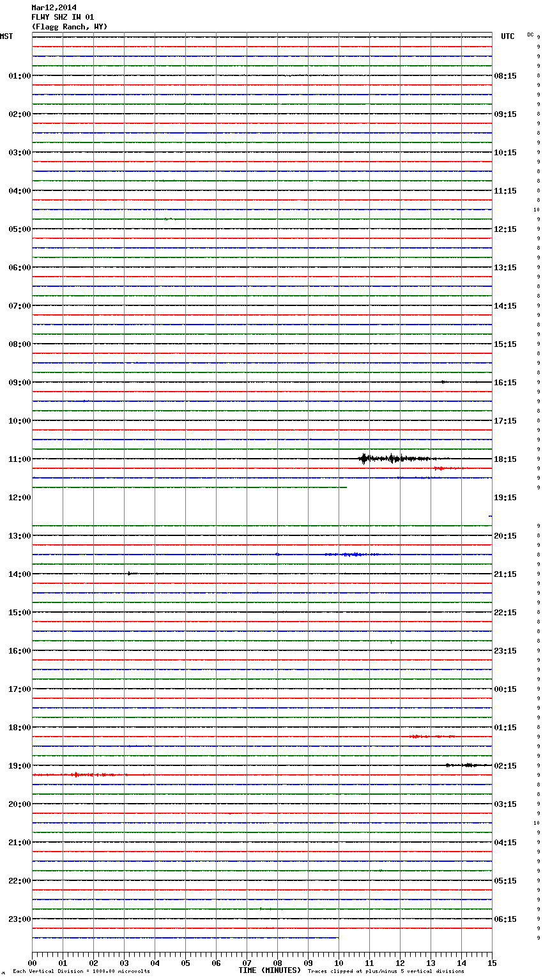Image resolution: width=543 pixels, height=980 pixels.
Task: Click the "02:00" MST hour label
Action: click(19, 114)
